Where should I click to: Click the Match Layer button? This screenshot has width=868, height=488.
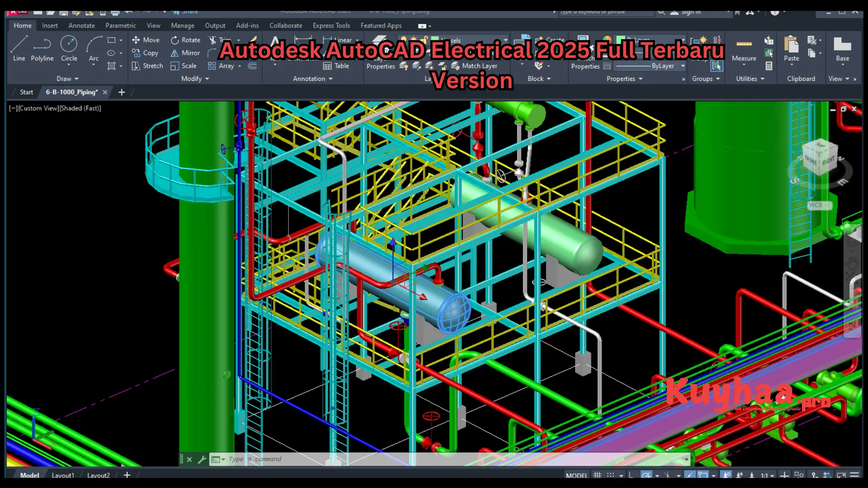pos(475,66)
